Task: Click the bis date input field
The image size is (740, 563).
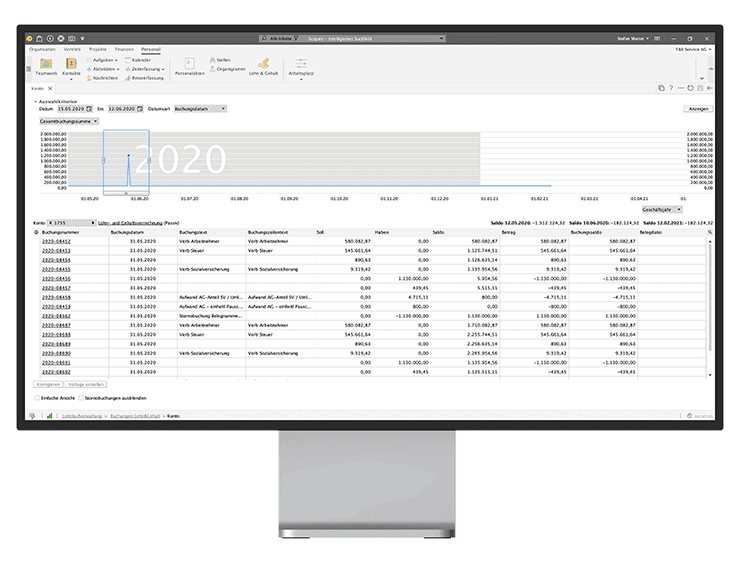Action: coord(125,108)
